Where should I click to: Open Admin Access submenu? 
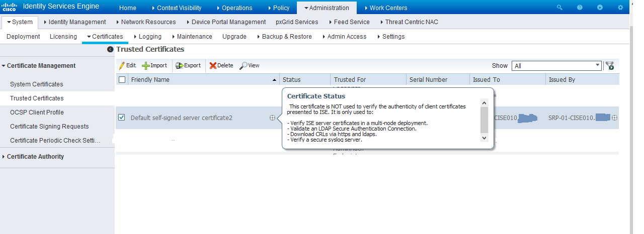click(344, 37)
